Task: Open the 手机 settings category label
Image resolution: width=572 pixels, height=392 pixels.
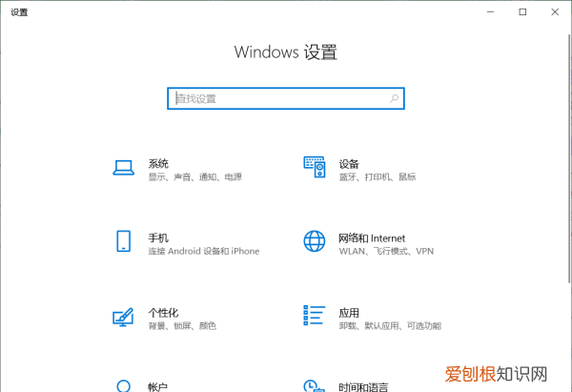Action: (158, 238)
